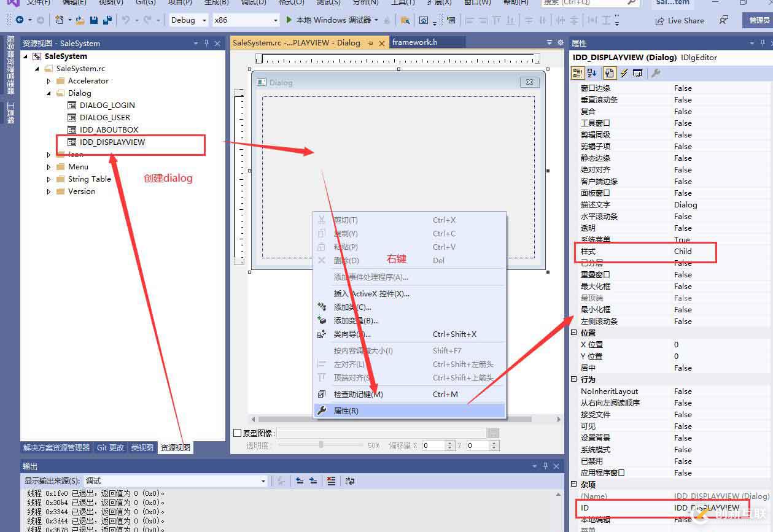Click the Alphabetical sort icon in 属性
773x532 pixels.
pos(592,73)
